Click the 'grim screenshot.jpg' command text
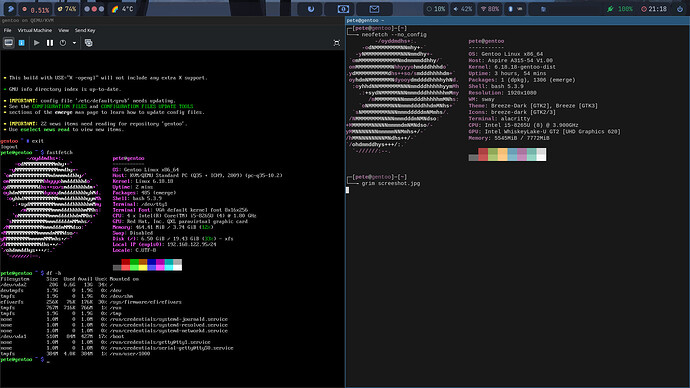This screenshot has width=690, height=388. click(x=391, y=183)
